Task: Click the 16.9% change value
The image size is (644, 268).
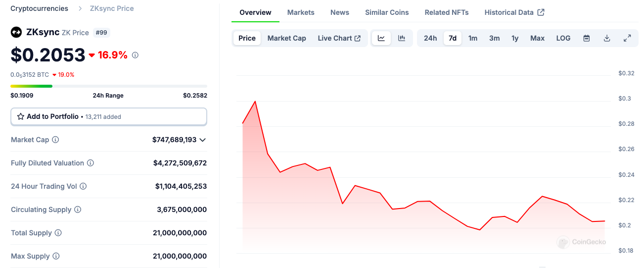Action: pyautogui.click(x=113, y=55)
